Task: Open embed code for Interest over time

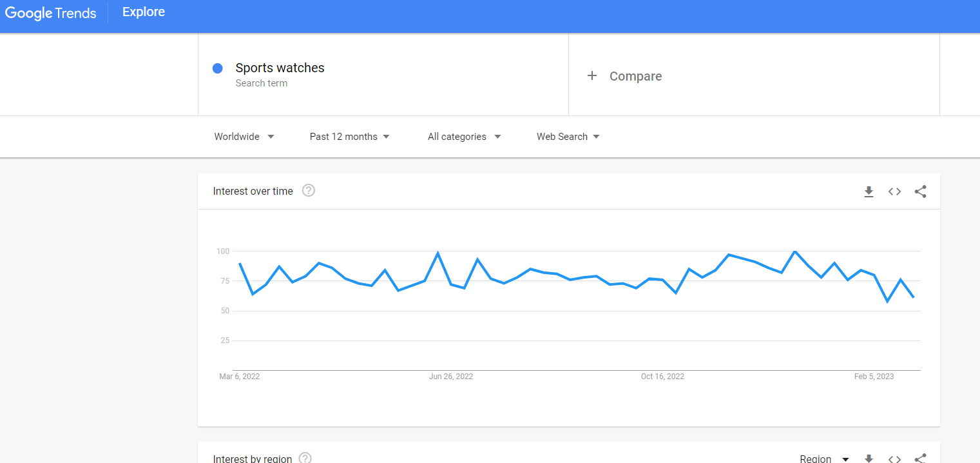Action: tap(894, 192)
